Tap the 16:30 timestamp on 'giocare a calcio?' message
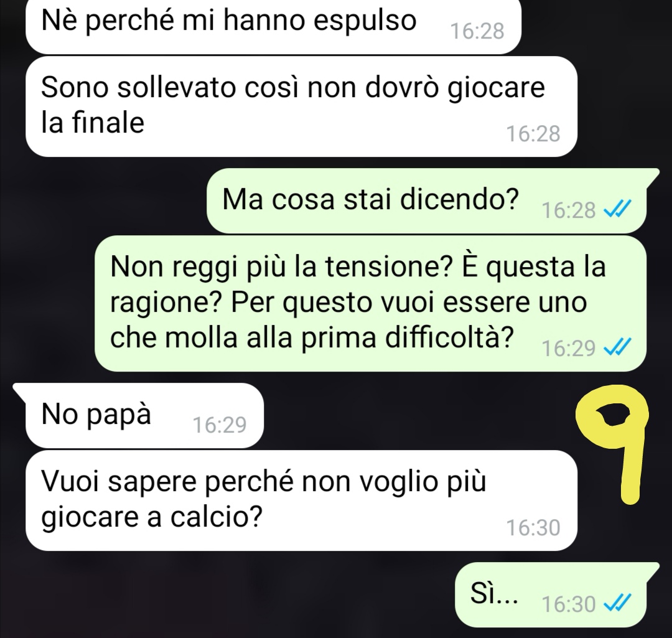The height and width of the screenshot is (638, 672). (533, 528)
